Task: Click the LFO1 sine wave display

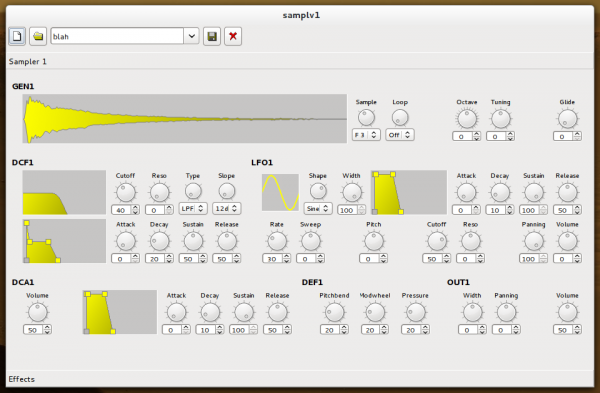Action: (280, 192)
